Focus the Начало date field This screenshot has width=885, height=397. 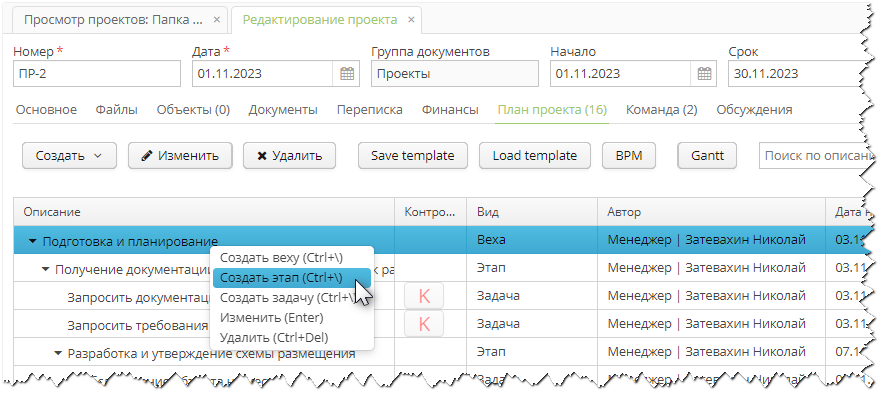(620, 73)
